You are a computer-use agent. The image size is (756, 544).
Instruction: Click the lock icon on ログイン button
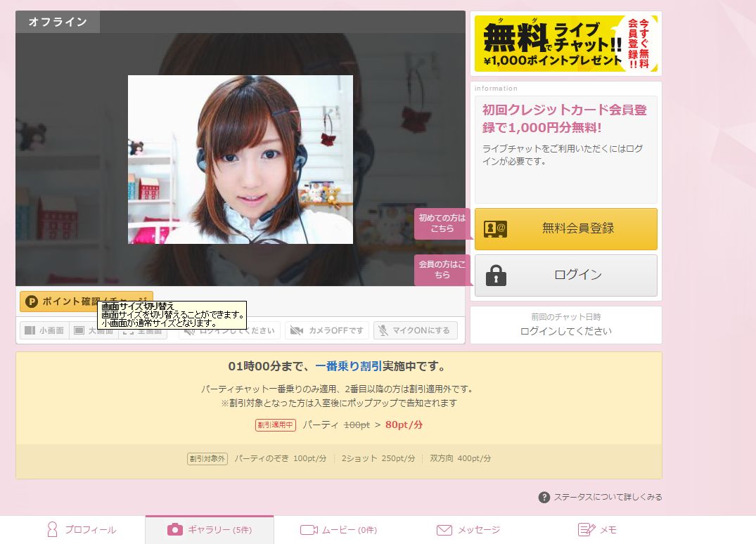coord(496,276)
